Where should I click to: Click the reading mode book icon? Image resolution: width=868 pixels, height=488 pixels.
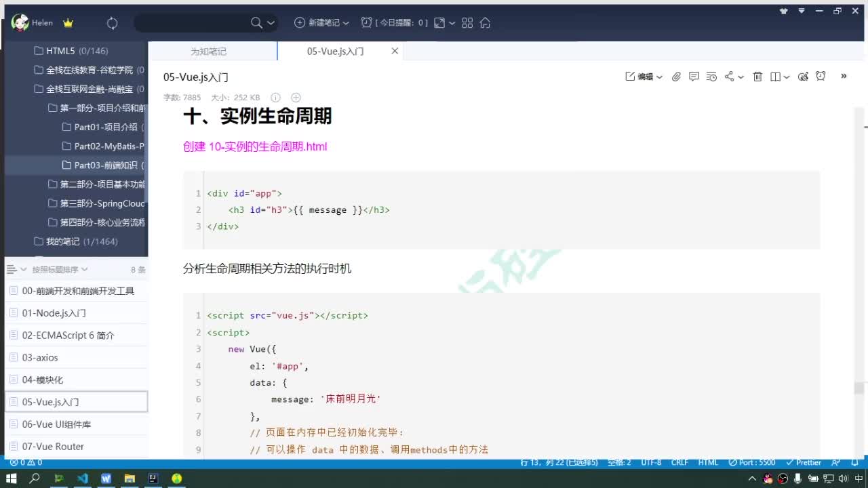click(x=776, y=77)
